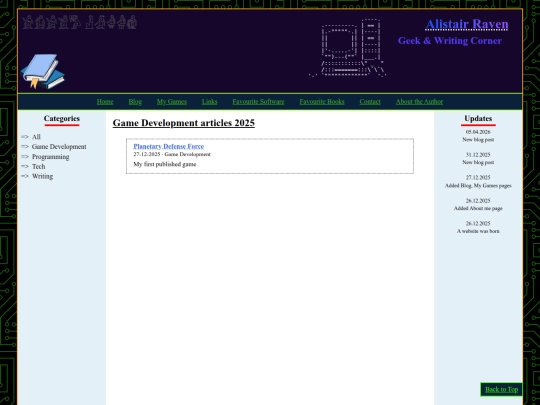Open the Home navigation link
The height and width of the screenshot is (405, 540).
tap(105, 102)
